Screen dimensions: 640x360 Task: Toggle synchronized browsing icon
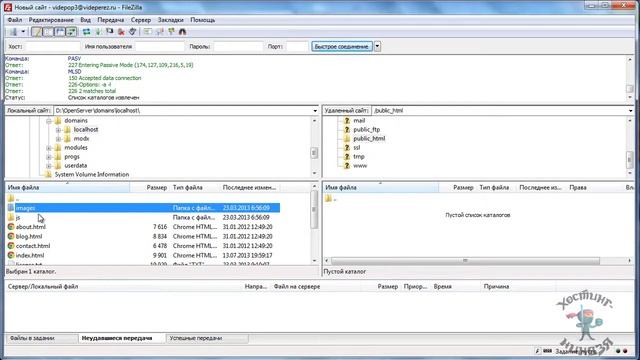click(x=171, y=32)
